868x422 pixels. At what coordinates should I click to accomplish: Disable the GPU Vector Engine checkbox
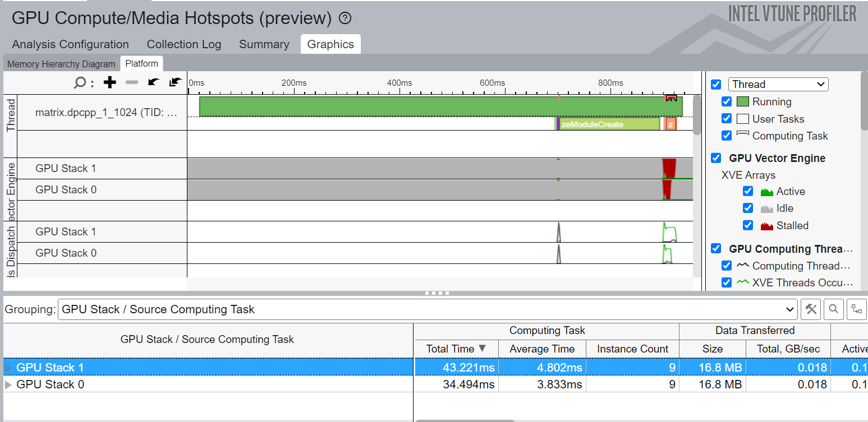pos(716,158)
